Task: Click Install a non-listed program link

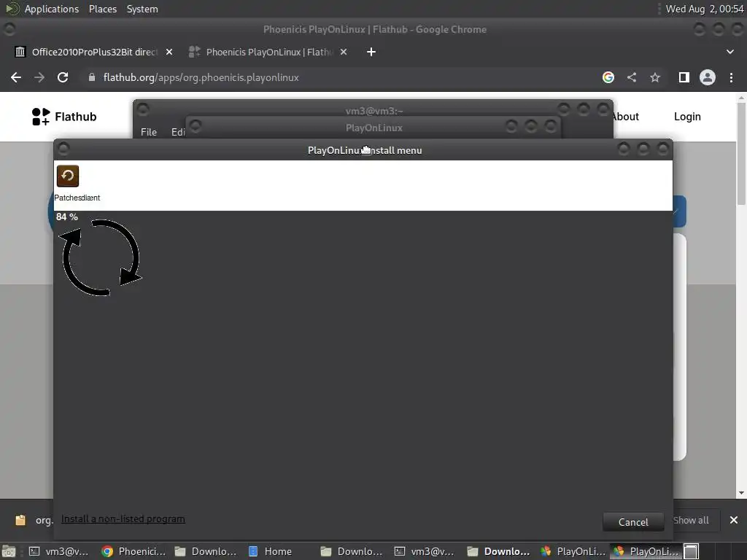Action: click(123, 519)
